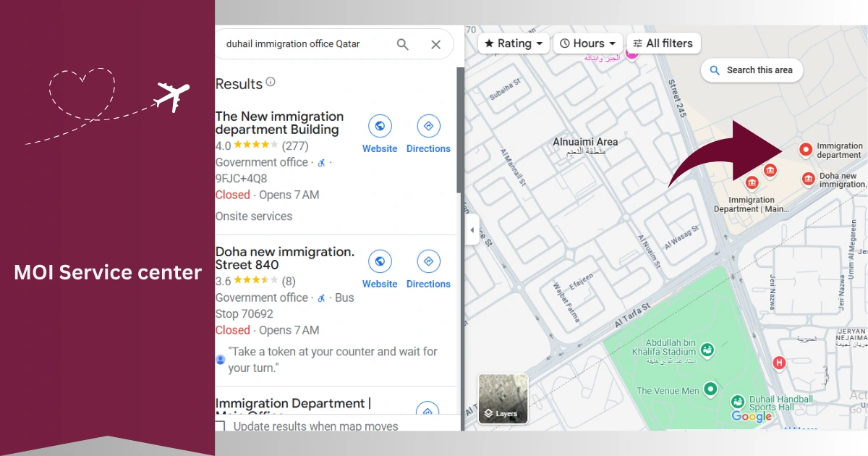Click the Immigration Department Main map marker
This screenshot has width=868, height=456.
(752, 183)
